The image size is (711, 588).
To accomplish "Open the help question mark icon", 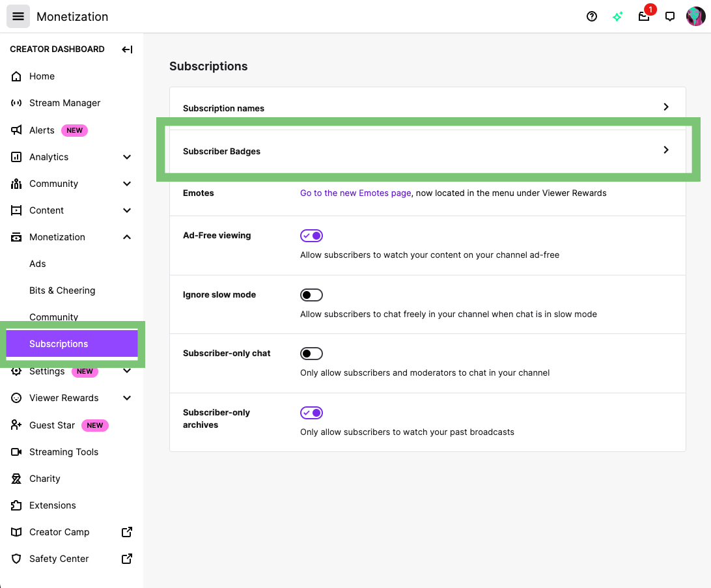I will 591,16.
